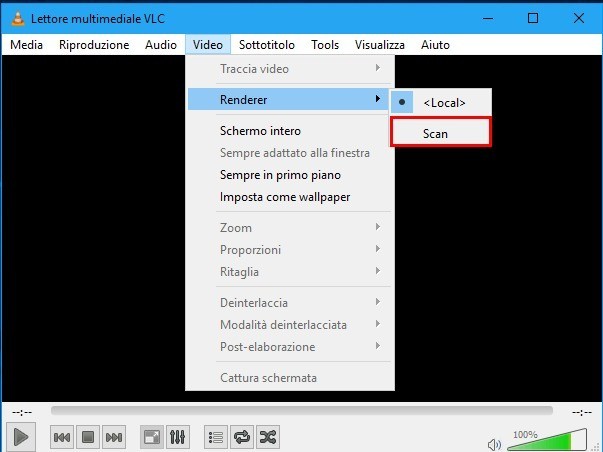Minimize the VLC window
The image size is (603, 452).
pyautogui.click(x=488, y=18)
